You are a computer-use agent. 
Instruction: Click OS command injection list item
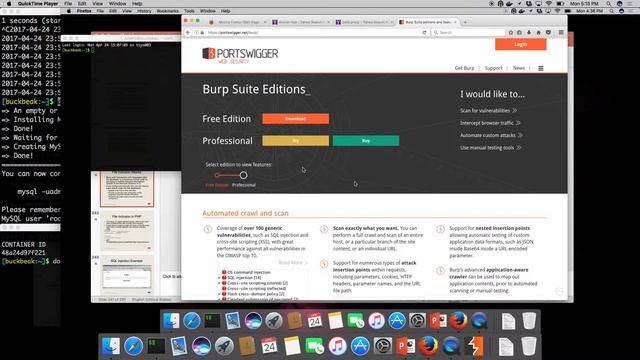[x=249, y=272]
